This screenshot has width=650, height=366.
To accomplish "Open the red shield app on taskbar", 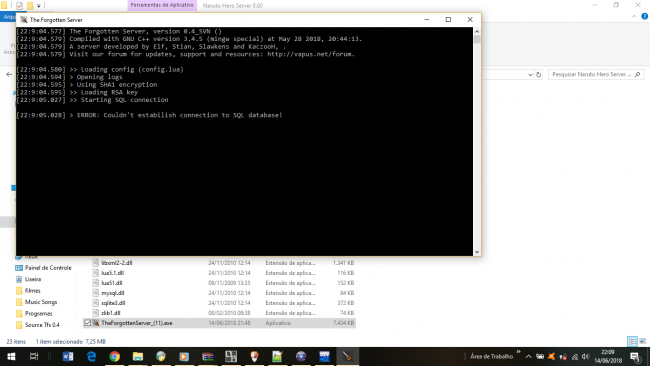I will tap(254, 356).
